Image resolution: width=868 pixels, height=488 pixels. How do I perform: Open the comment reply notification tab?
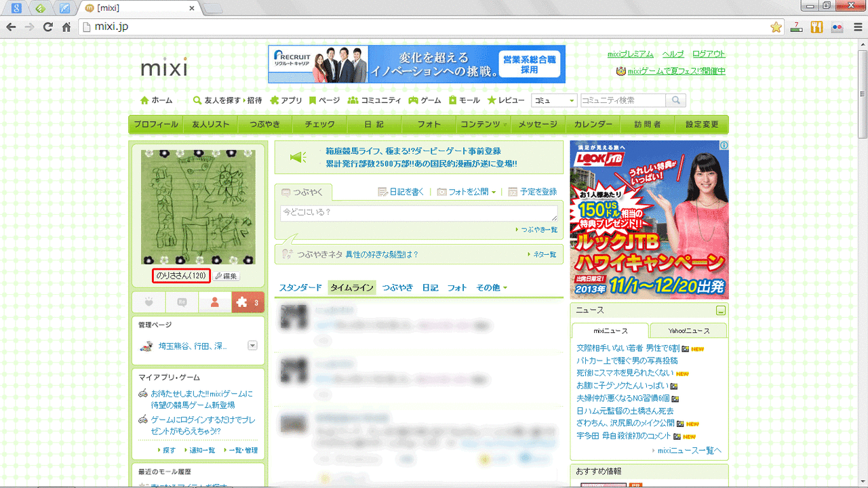click(x=182, y=302)
